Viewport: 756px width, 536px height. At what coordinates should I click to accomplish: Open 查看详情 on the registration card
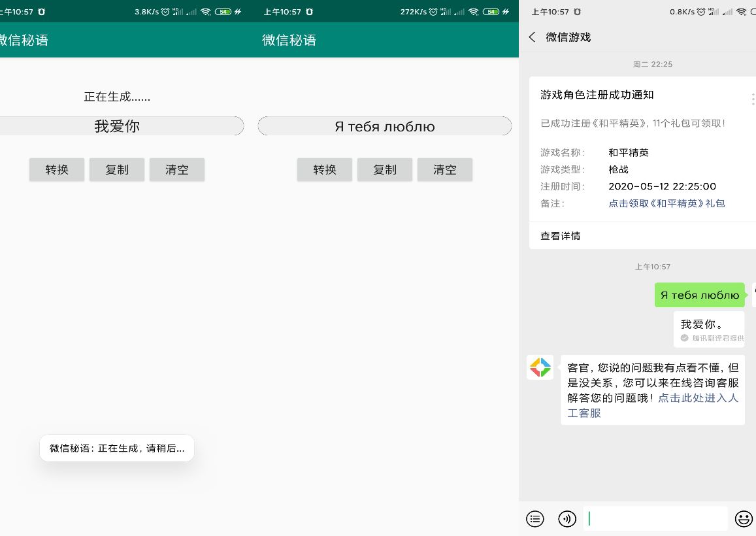tap(561, 236)
